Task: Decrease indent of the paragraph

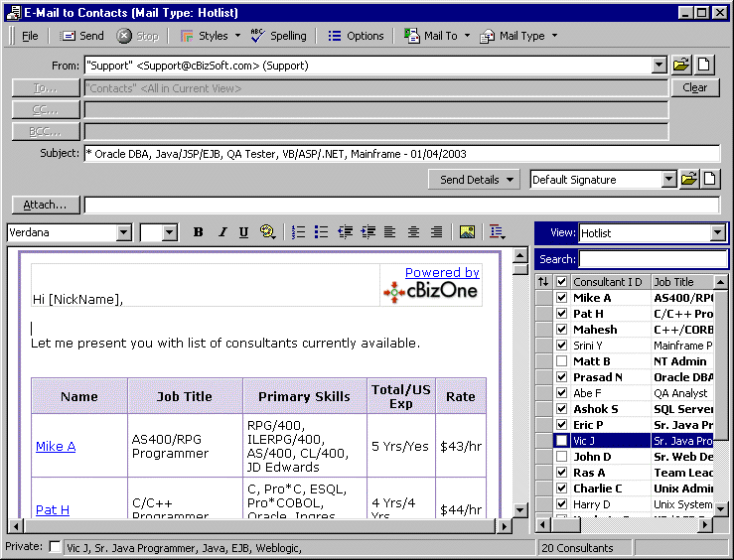Action: click(345, 232)
